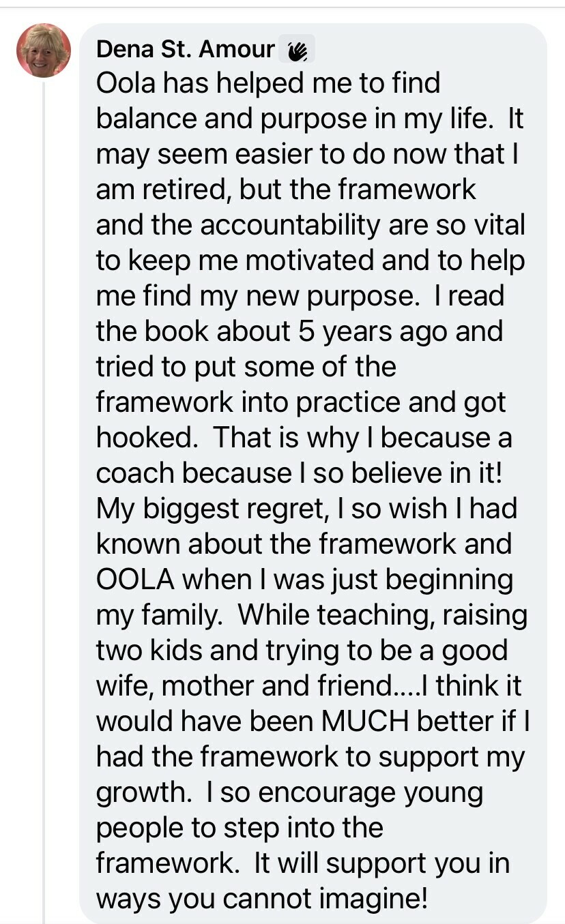Image resolution: width=565 pixels, height=924 pixels.
Task: Tap the word "motivated" in the comment
Action: coord(310,260)
